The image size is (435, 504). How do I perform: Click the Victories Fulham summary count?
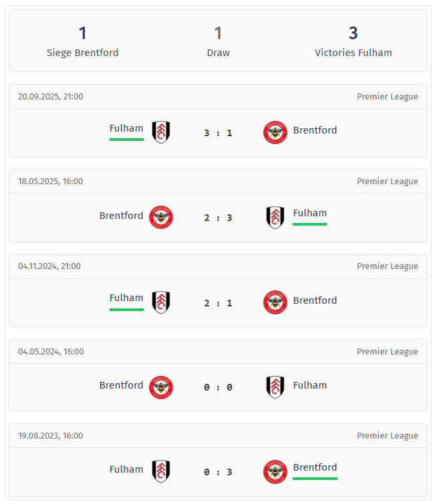[x=353, y=33]
